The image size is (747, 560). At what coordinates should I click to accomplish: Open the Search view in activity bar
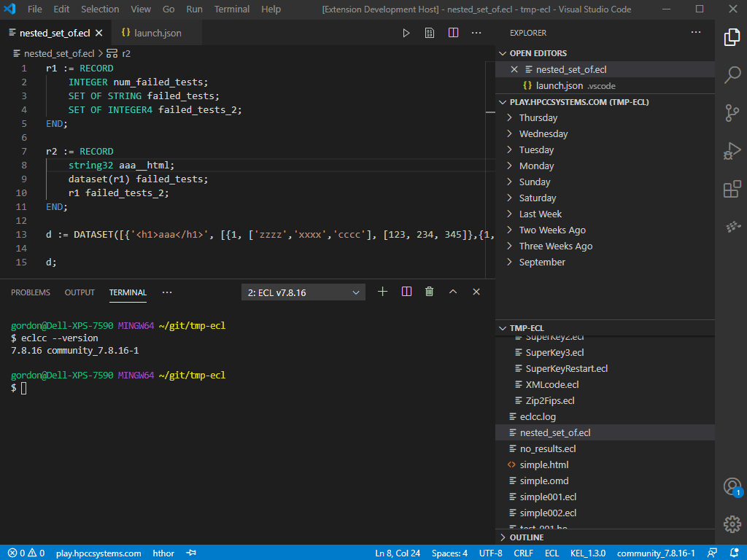(732, 75)
